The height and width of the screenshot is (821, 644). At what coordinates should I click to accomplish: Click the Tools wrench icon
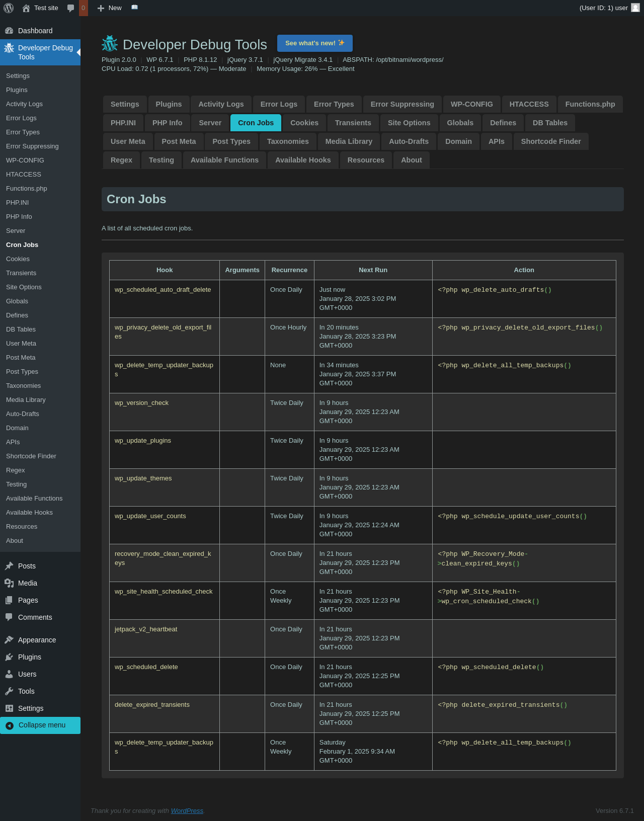tap(9, 691)
